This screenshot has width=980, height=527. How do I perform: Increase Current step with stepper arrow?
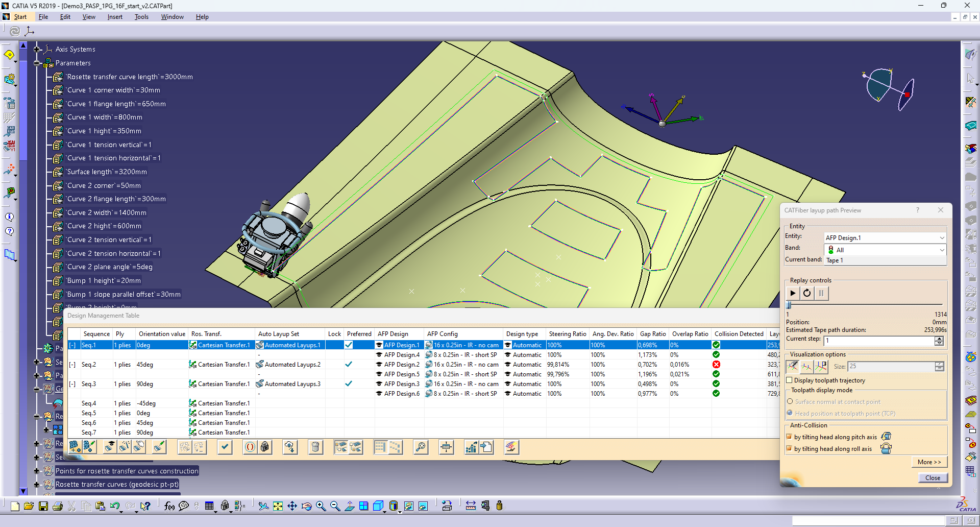(x=939, y=339)
